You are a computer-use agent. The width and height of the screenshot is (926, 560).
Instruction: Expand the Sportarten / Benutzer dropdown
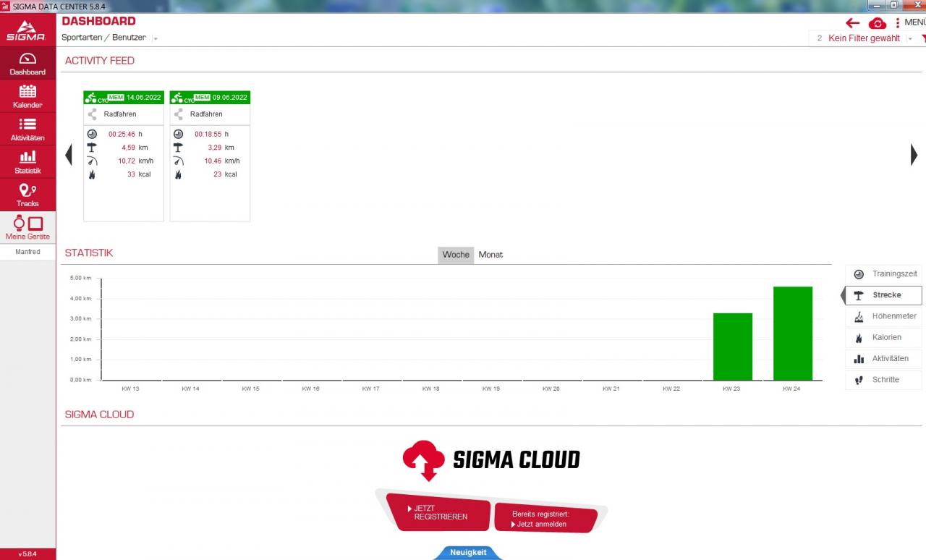(156, 38)
